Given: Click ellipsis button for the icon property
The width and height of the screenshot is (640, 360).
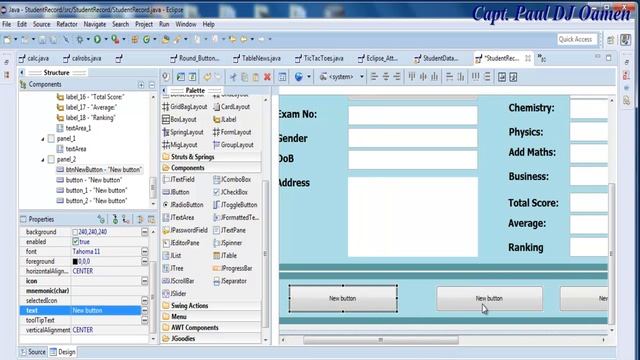Looking at the screenshot, I should (144, 281).
